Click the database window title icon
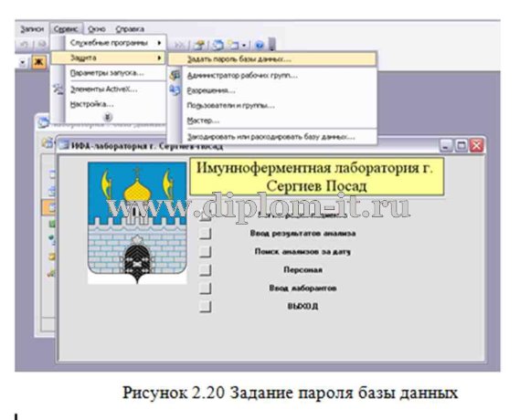Screen dimensions: 520x420 pyautogui.click(x=44, y=123)
